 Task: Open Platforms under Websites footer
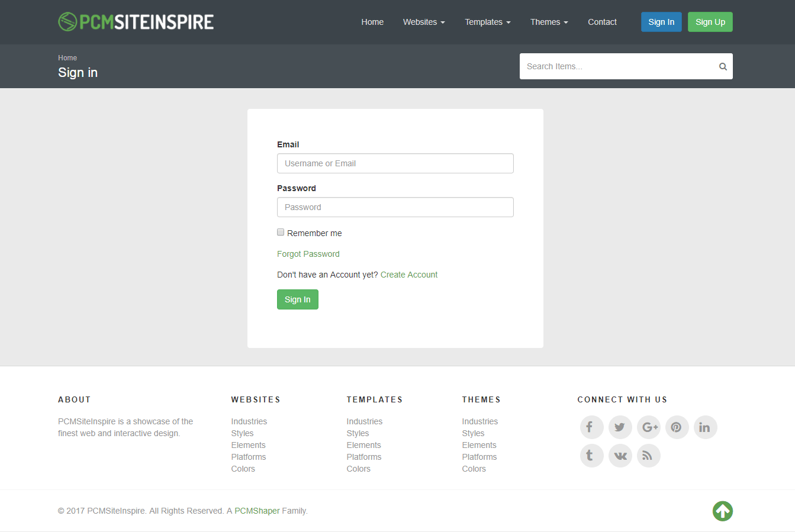[249, 457]
